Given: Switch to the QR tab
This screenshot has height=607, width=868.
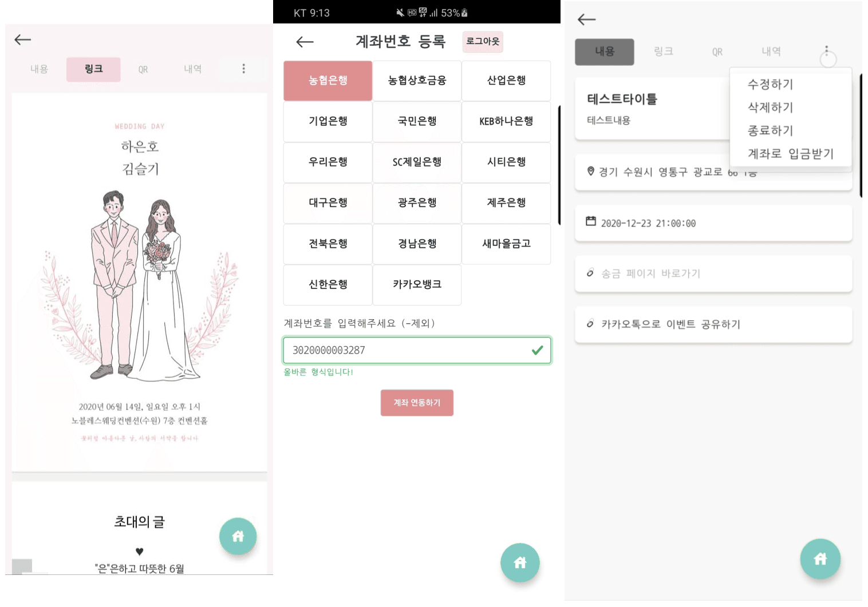Looking at the screenshot, I should [x=716, y=51].
